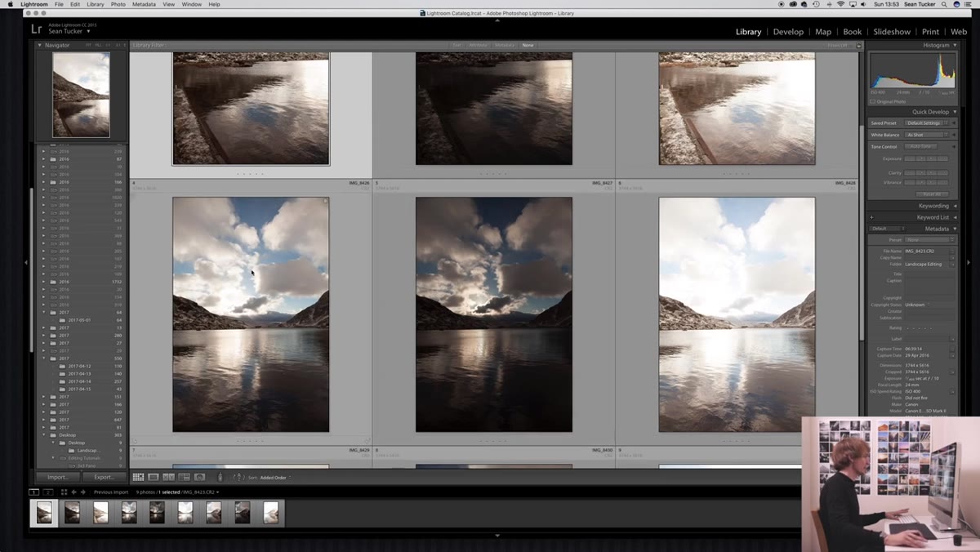Expand the Keywording panel

click(955, 206)
